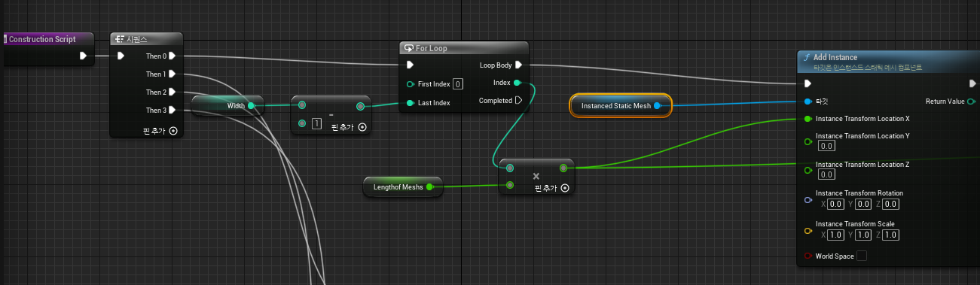Click the World Space pin
Screen dimensions: 980x285
[x=808, y=256]
